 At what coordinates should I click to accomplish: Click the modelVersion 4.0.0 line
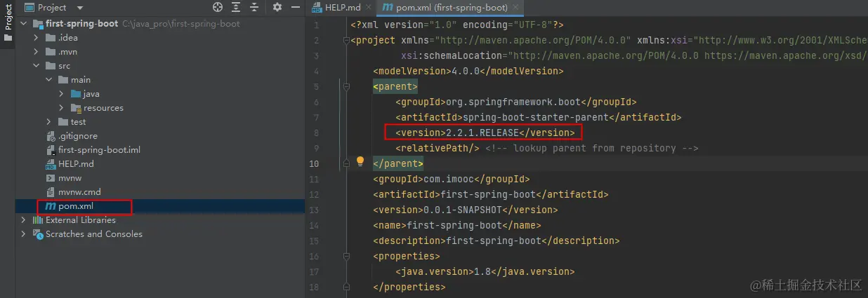coord(468,71)
